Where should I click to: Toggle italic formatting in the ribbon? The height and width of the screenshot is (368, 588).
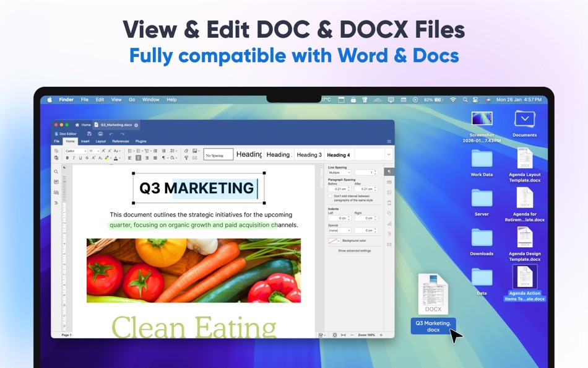pos(74,158)
